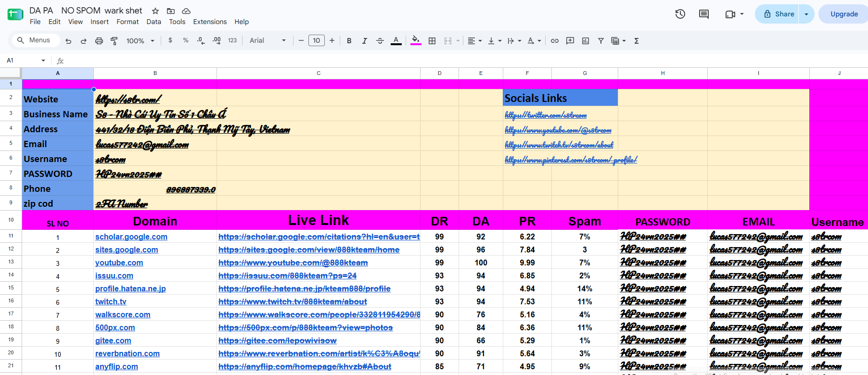Click the document title text
Viewport: 868px width, 375px height.
pos(86,11)
